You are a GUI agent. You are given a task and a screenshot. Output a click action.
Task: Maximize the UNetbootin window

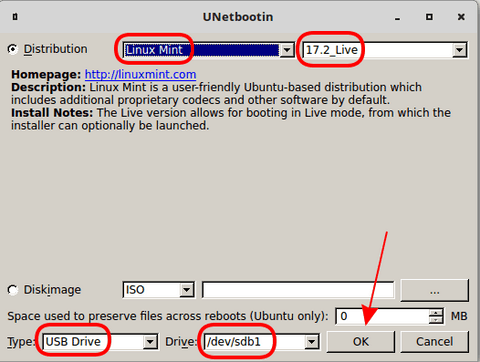click(x=429, y=17)
